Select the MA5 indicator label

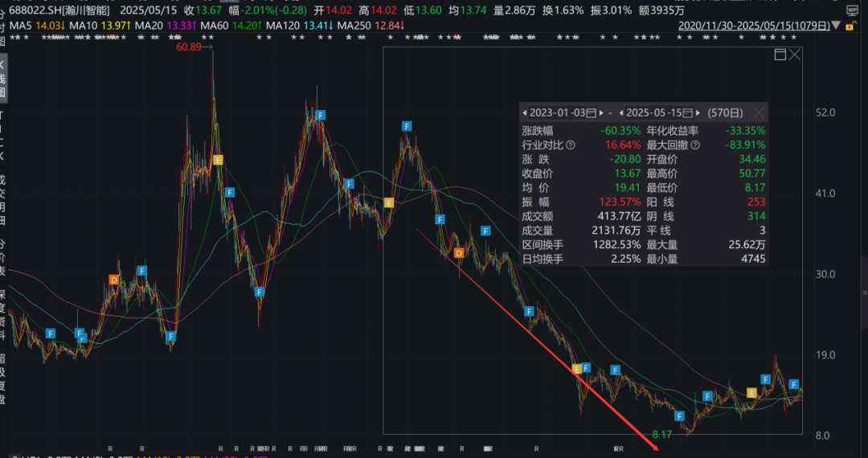[19, 27]
